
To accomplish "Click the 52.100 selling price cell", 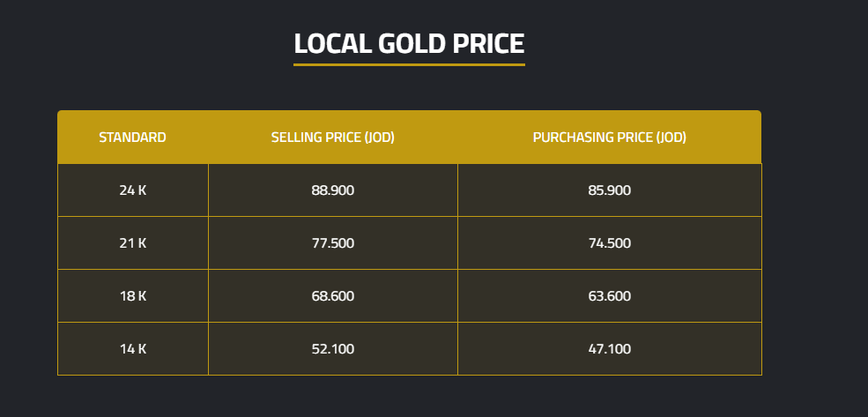I will (332, 349).
